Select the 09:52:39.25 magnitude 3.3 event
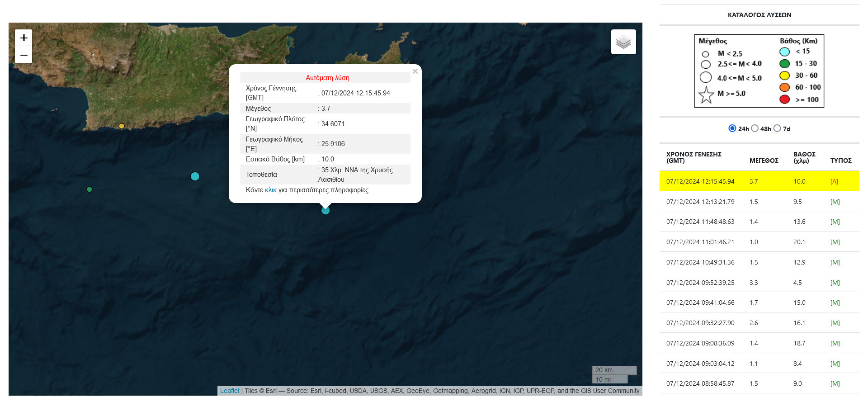This screenshot has width=868, height=397. (x=700, y=283)
